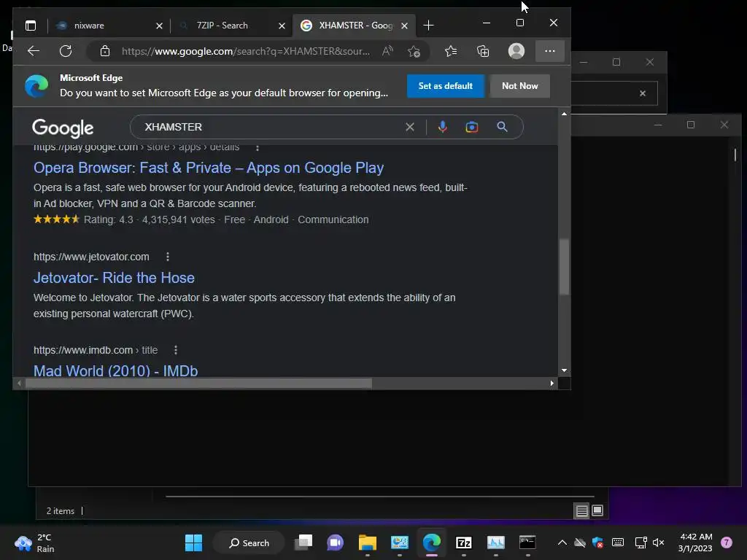This screenshot has height=560, width=747.
Task: Click vertical scrollbar down arrow
Action: pos(564,370)
